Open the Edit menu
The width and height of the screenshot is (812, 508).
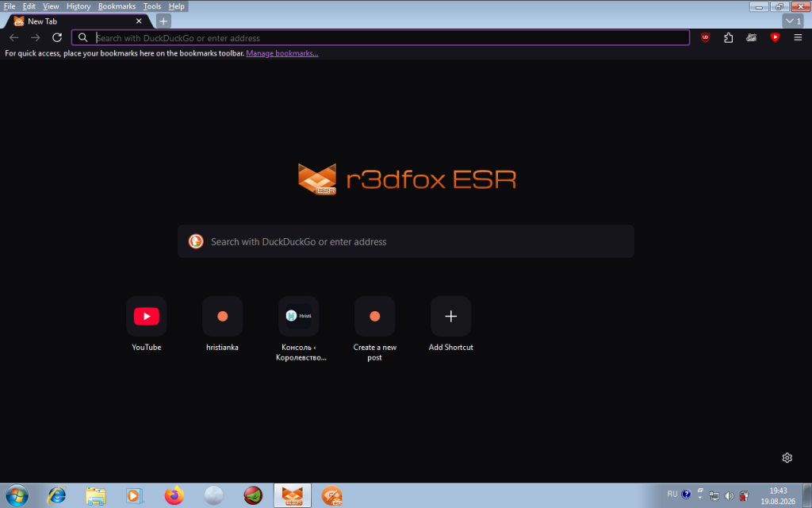[x=29, y=6]
